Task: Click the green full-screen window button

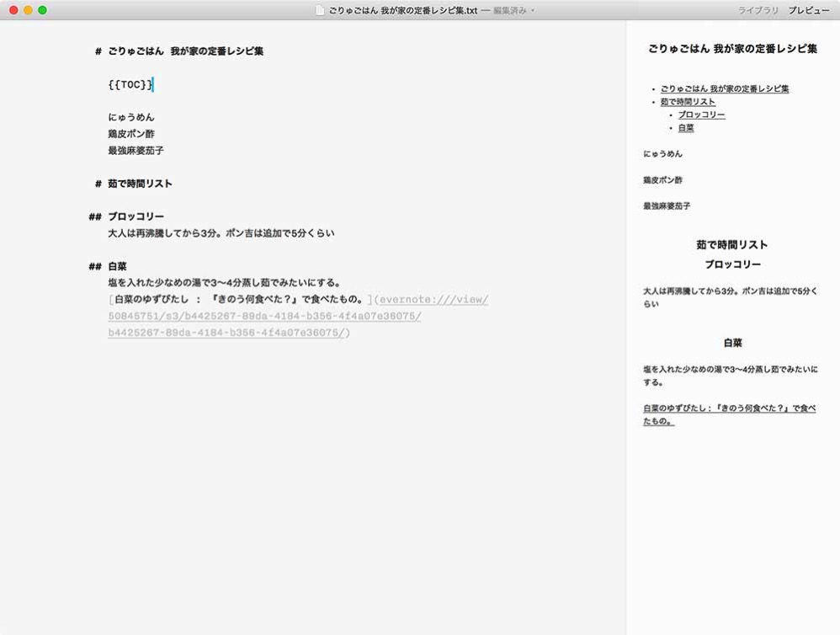Action: (x=43, y=10)
